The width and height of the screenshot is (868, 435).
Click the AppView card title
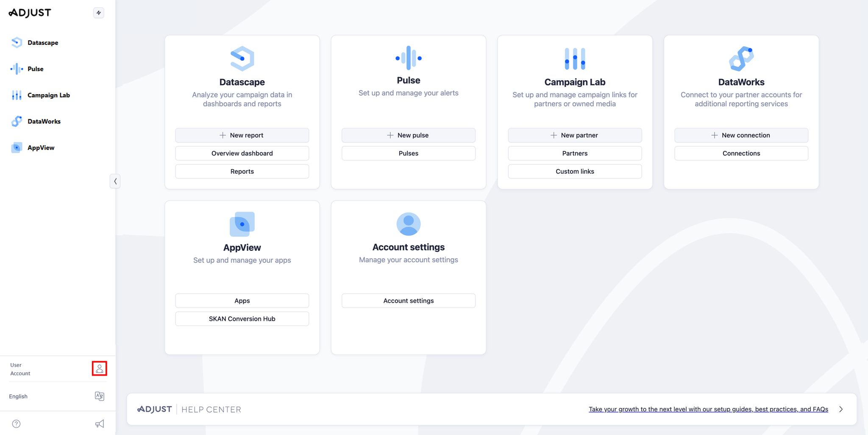(x=242, y=247)
